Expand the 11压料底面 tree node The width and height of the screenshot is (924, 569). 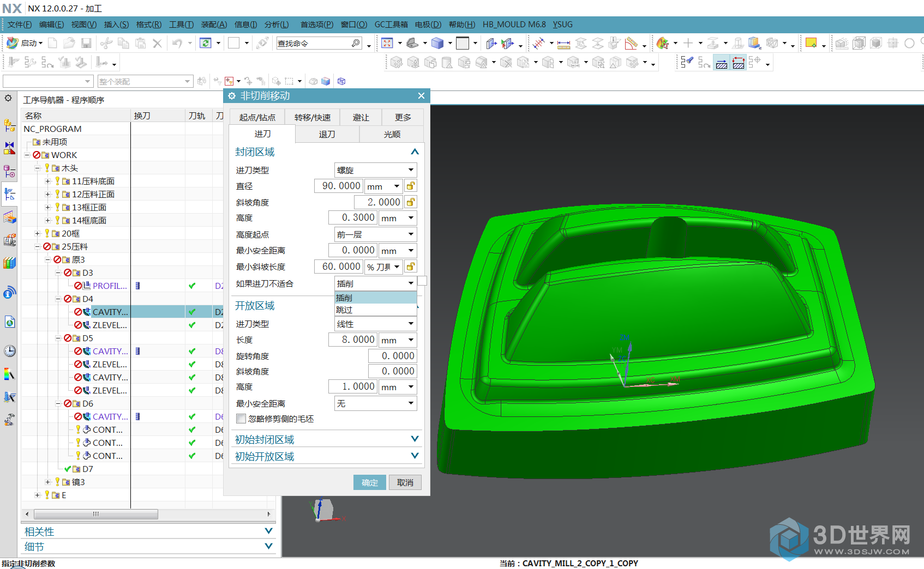(x=47, y=181)
